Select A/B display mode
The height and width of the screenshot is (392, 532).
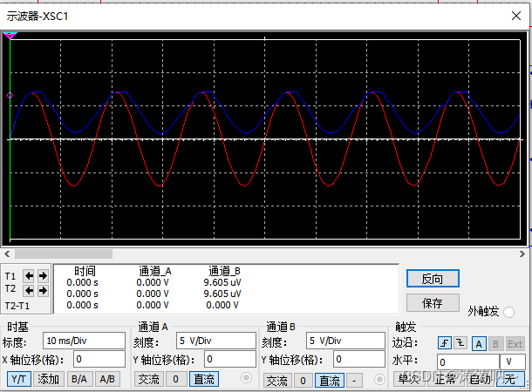(x=107, y=379)
